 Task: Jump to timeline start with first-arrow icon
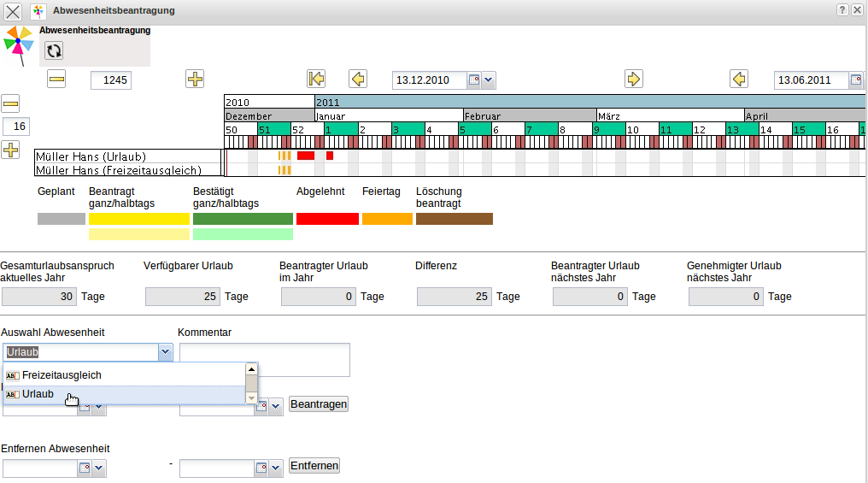tap(316, 80)
